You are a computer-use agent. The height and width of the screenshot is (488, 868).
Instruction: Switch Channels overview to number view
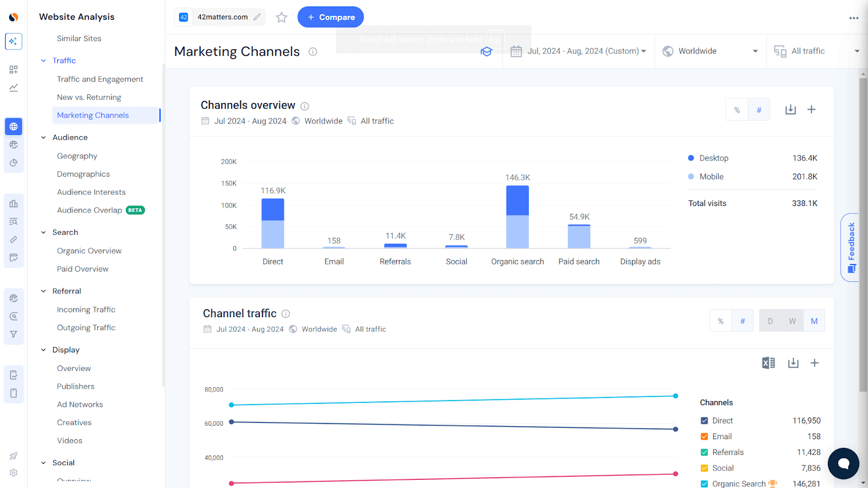(759, 110)
